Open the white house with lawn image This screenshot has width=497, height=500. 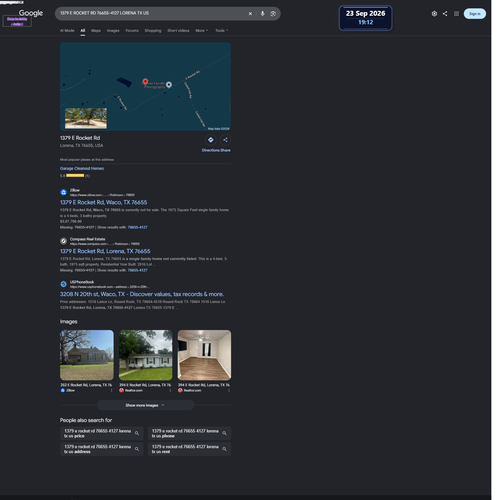145,355
